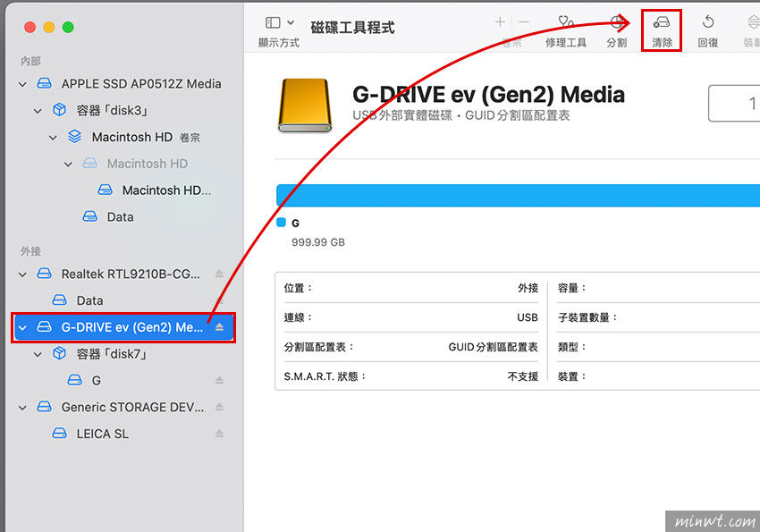Open the View (顯示方式) sidebar dropdown

(279, 22)
